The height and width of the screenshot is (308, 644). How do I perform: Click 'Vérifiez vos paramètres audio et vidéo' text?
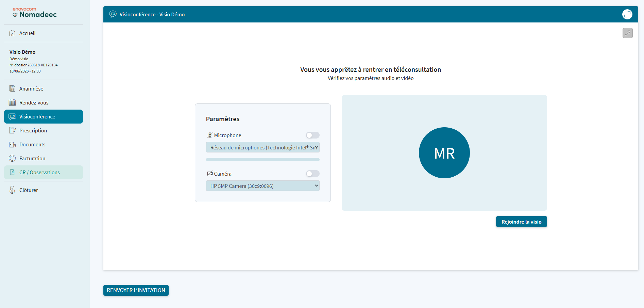(x=371, y=78)
